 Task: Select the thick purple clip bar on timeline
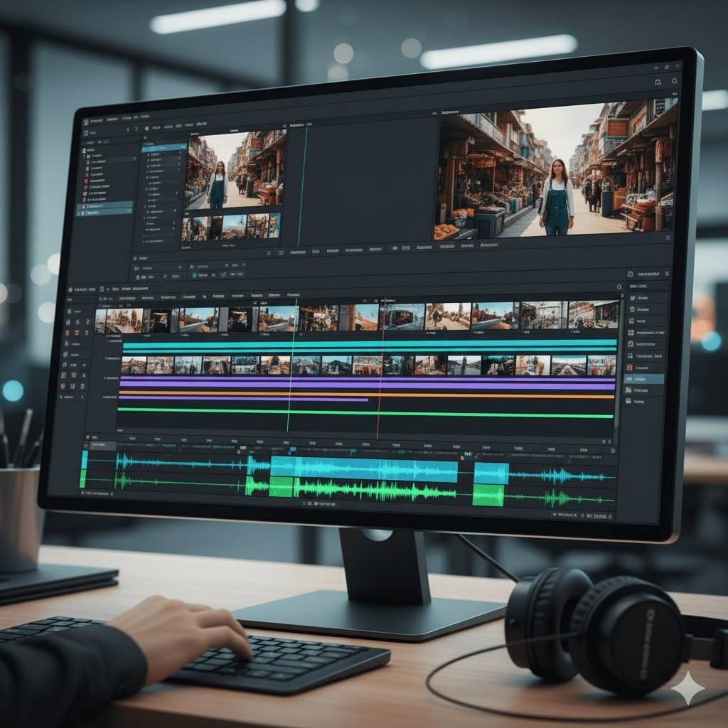pyautogui.click(x=368, y=385)
